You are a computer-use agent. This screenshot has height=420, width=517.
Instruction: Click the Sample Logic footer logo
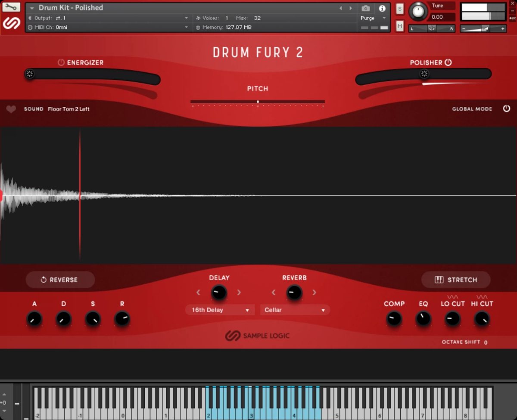click(257, 336)
